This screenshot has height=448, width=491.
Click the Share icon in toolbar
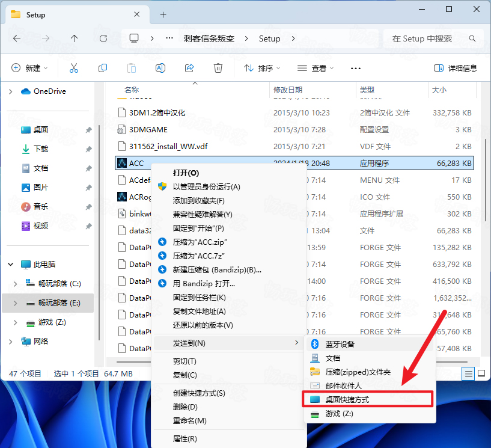pyautogui.click(x=189, y=68)
